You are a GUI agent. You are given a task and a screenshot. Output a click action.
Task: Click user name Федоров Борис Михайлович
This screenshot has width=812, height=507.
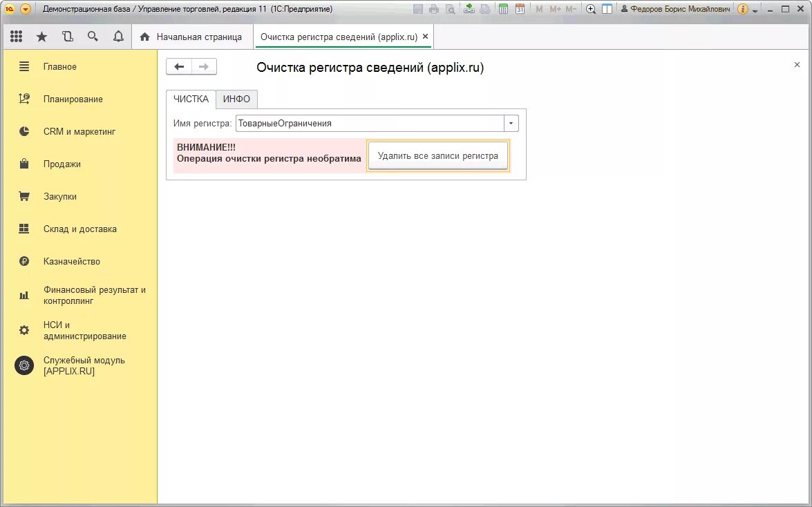click(676, 9)
